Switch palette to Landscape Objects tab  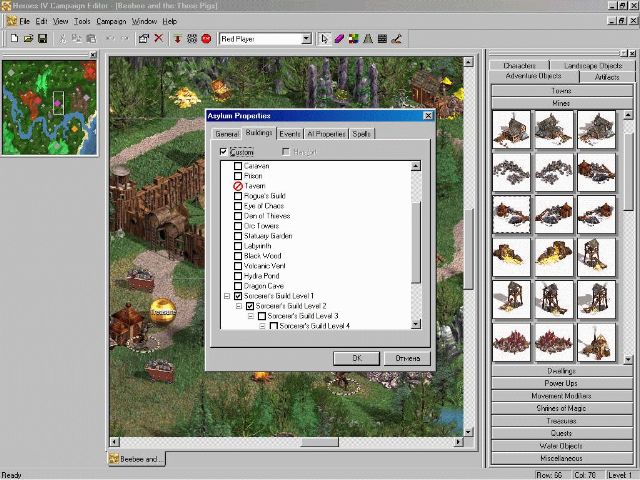coord(593,66)
